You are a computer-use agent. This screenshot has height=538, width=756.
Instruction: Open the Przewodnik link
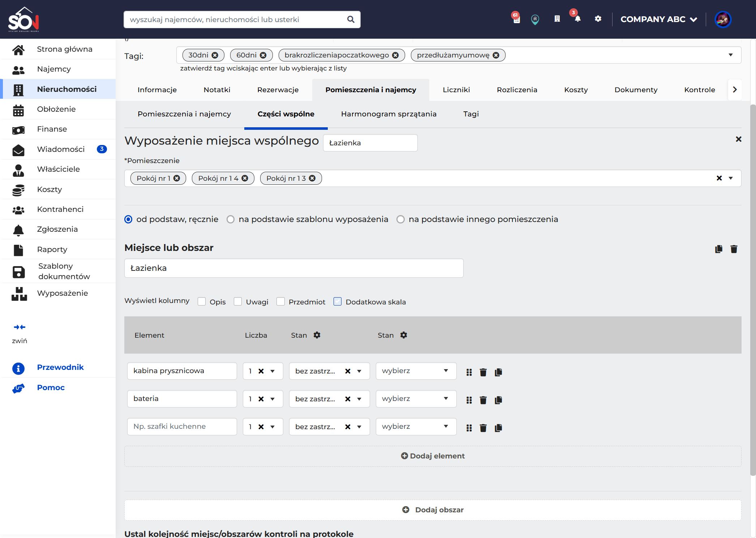click(x=60, y=367)
